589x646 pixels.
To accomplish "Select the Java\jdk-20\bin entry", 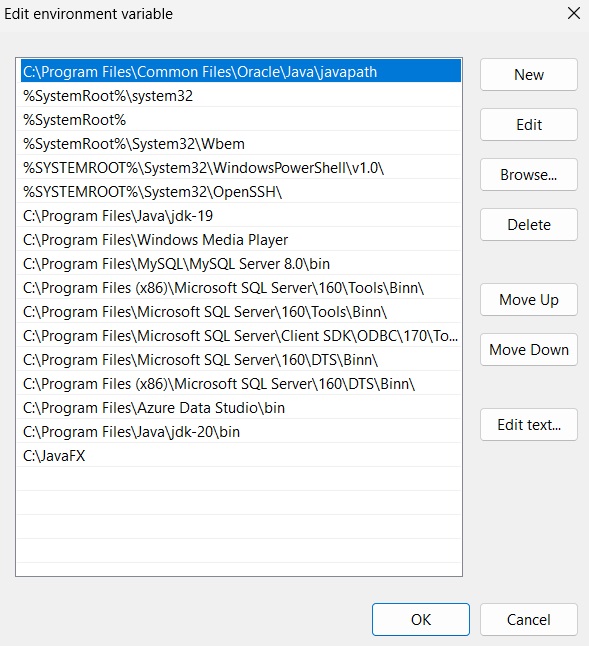I will point(241,431).
